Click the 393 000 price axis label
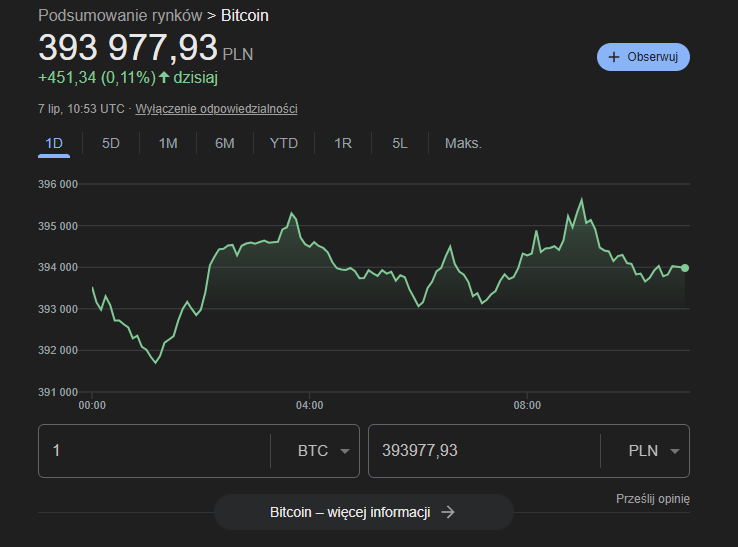Screen dimensions: 738x547 tap(58, 309)
